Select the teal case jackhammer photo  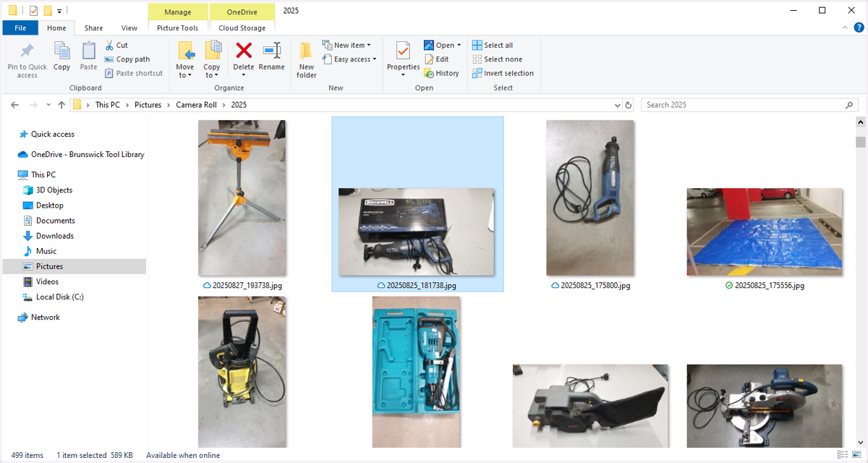[x=416, y=372]
